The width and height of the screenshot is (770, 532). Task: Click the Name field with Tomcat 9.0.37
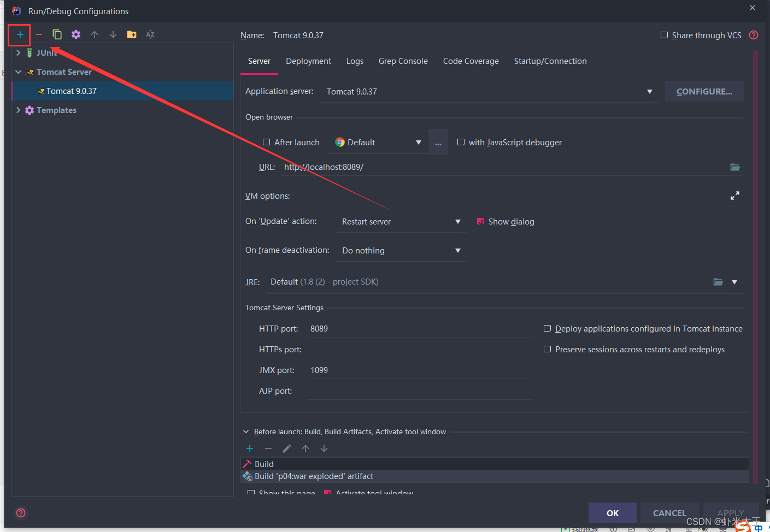click(x=455, y=35)
